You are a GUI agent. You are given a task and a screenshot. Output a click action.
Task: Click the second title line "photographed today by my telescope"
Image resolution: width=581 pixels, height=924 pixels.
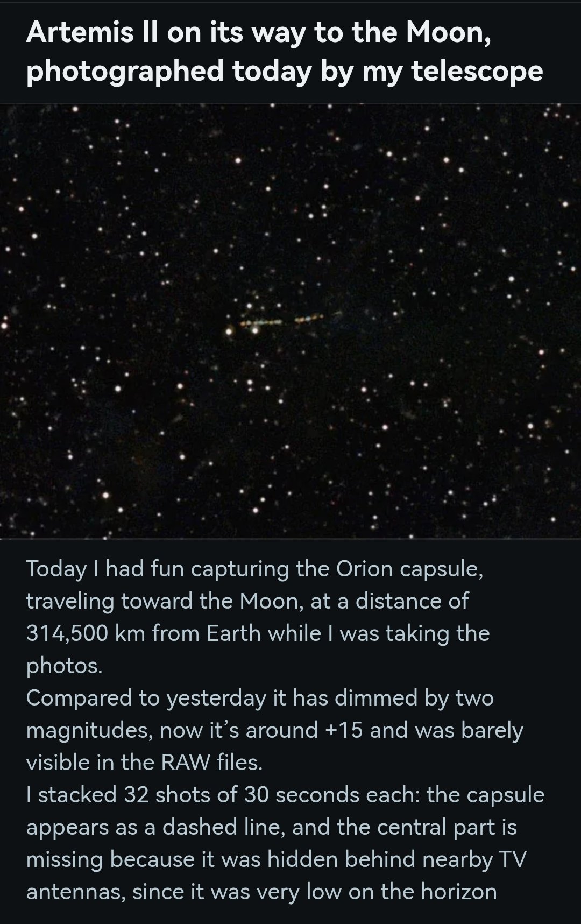pyautogui.click(x=284, y=71)
